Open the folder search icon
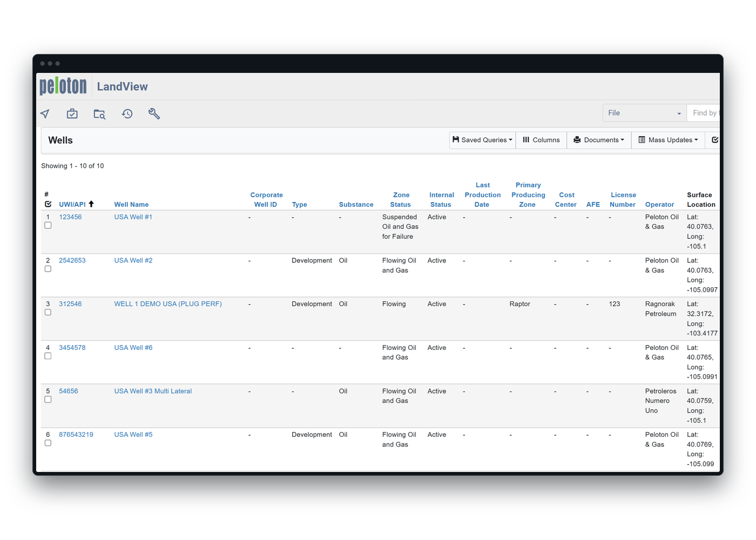The width and height of the screenshot is (756, 540). pyautogui.click(x=99, y=114)
